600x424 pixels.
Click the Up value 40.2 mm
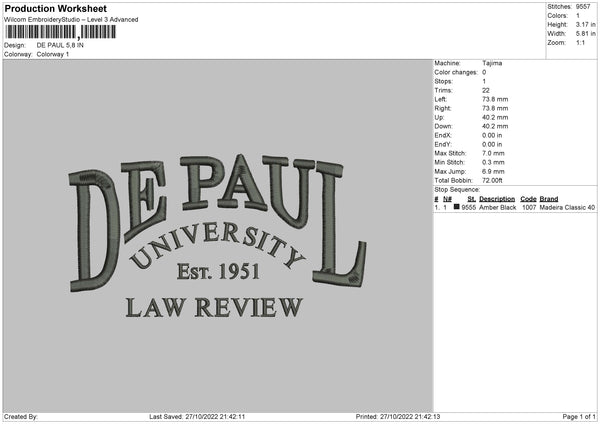pos(495,117)
